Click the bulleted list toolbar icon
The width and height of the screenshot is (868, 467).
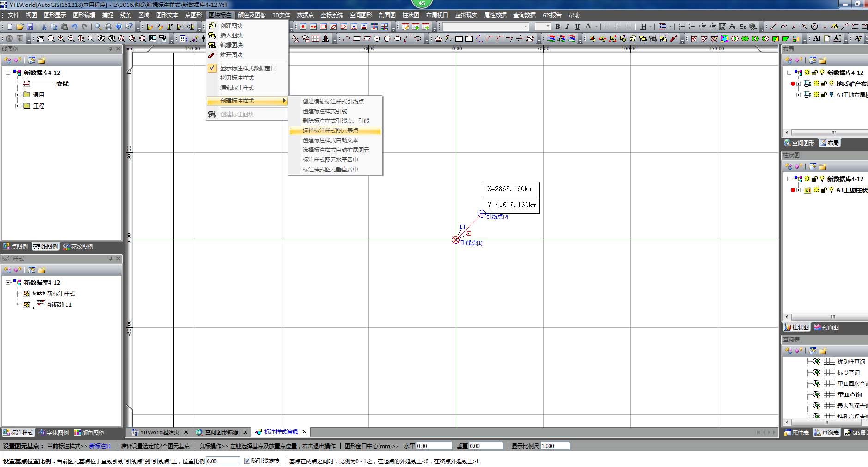(x=681, y=27)
